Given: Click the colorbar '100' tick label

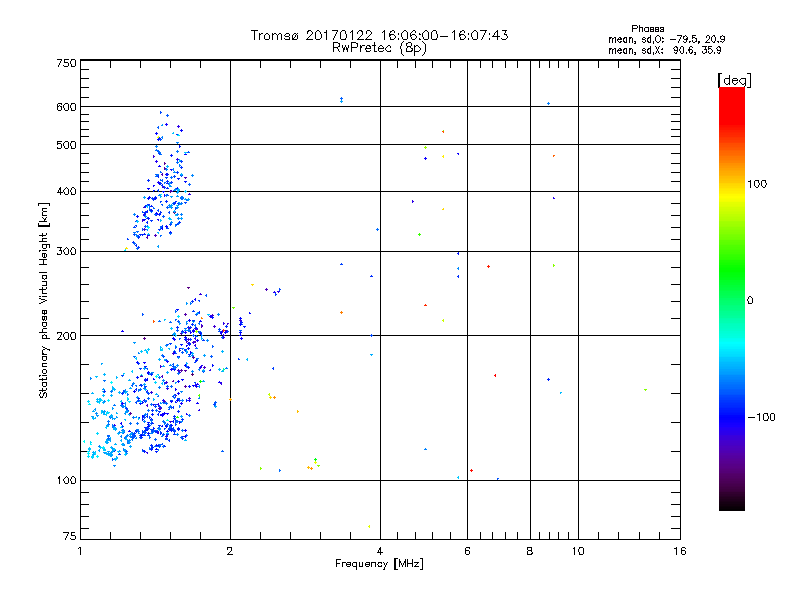Looking at the screenshot, I should [x=757, y=184].
